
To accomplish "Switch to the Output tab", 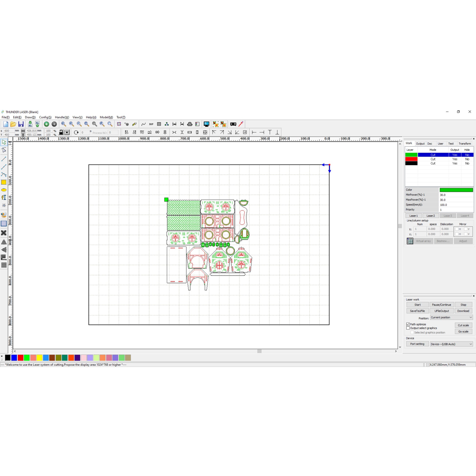I will [420, 144].
